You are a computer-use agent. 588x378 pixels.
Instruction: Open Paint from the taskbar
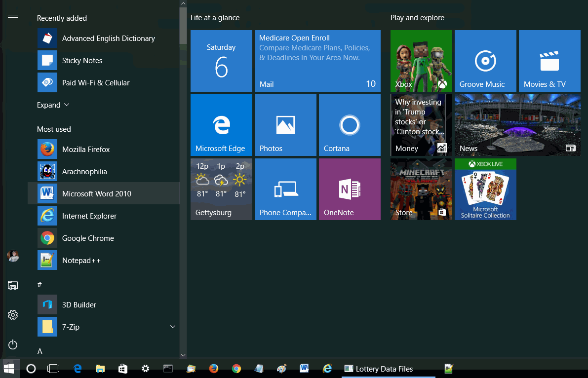click(281, 369)
